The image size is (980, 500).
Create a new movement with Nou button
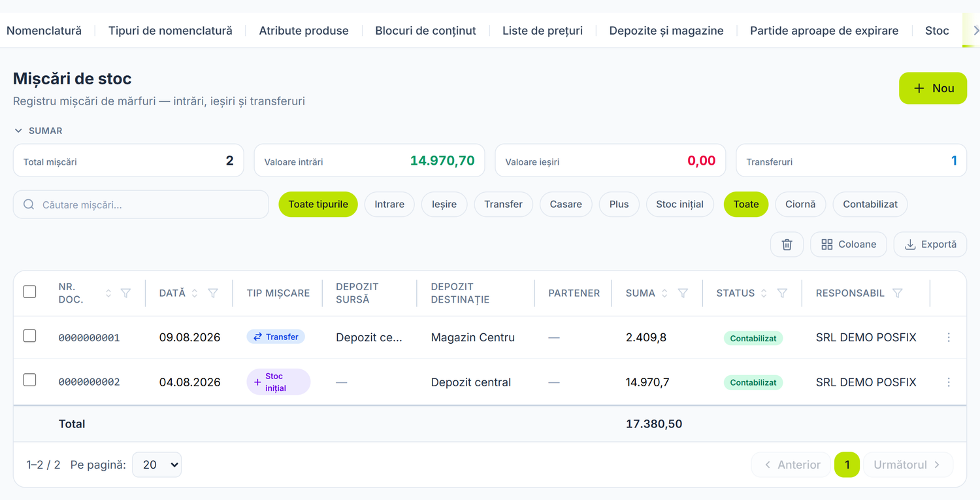pos(933,88)
